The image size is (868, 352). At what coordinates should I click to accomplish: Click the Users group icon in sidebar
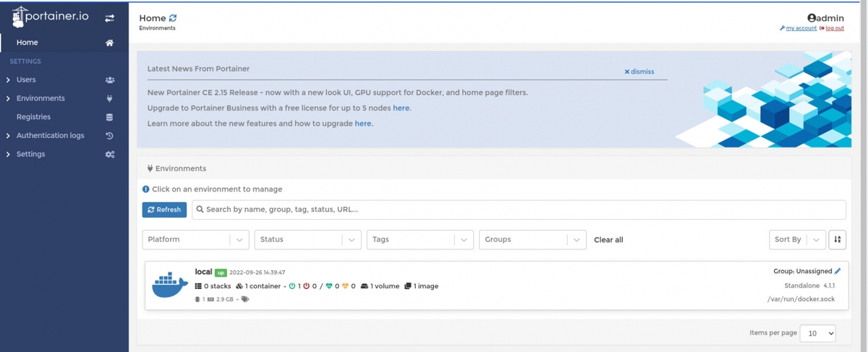pyautogui.click(x=109, y=80)
